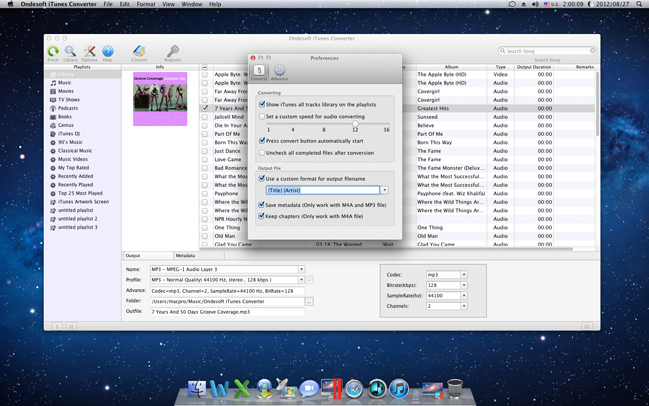Image resolution: width=649 pixels, height=406 pixels.
Task: Open Podcasts playlist
Action: pyautogui.click(x=68, y=108)
